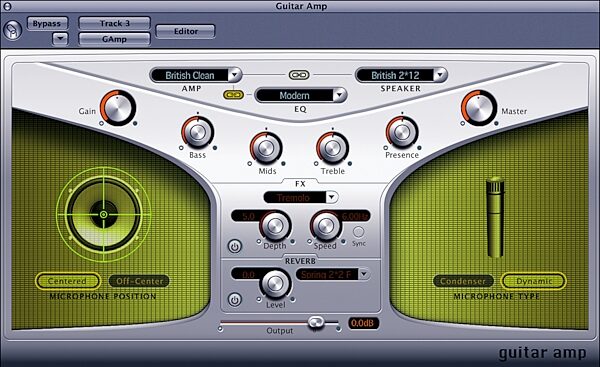Close the Guitar Amp window

(x=7, y=6)
